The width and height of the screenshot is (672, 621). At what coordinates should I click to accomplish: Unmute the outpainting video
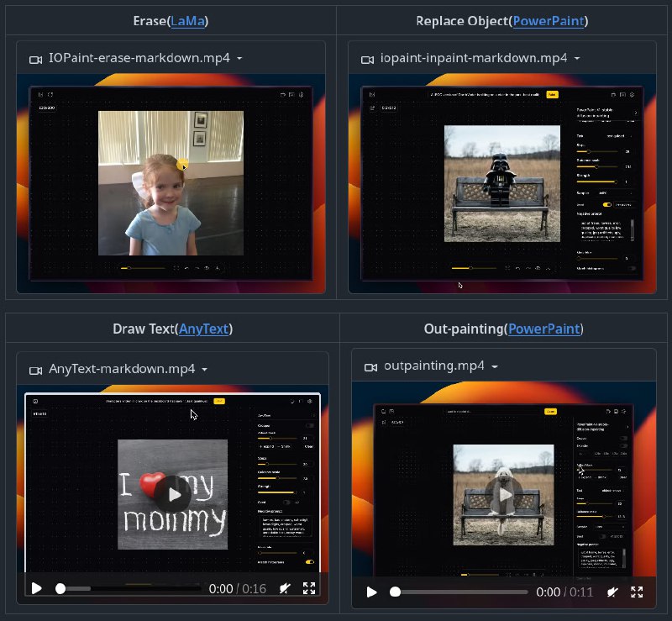coord(612,592)
